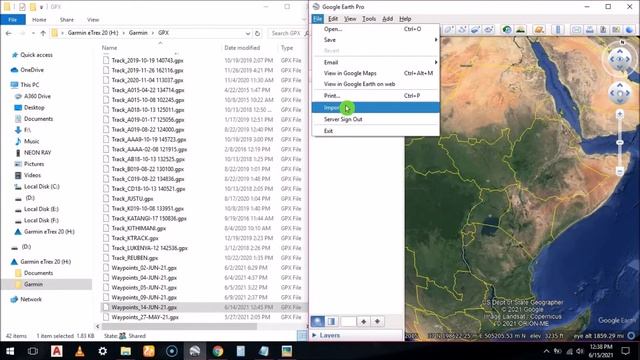The width and height of the screenshot is (640, 360).
Task: Open the Email submenu arrow
Action: click(x=436, y=62)
